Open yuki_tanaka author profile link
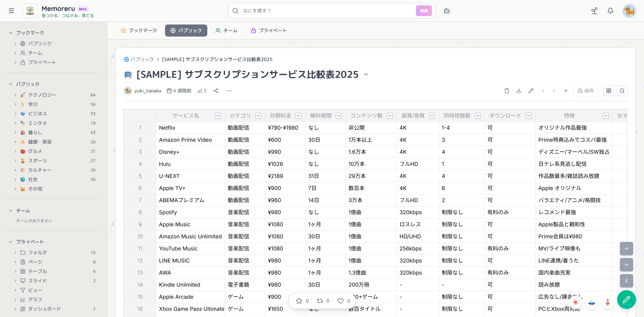 [x=148, y=91]
